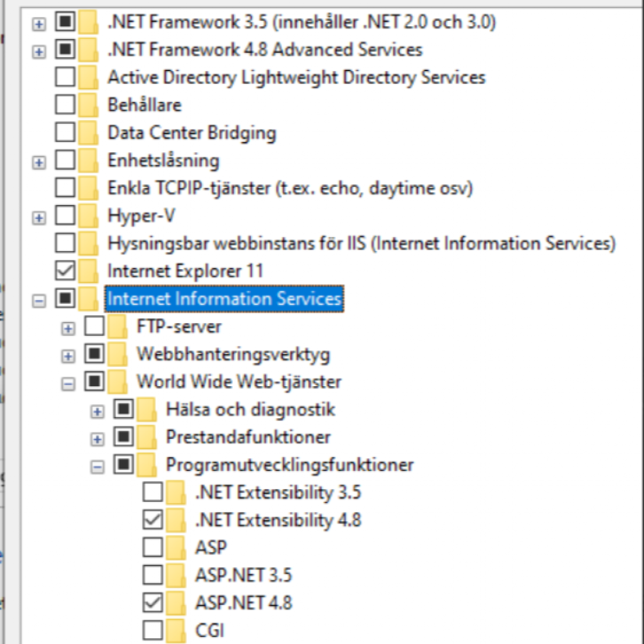
Task: Select the 'Enhetslåsning' label
Action: [x=163, y=160]
